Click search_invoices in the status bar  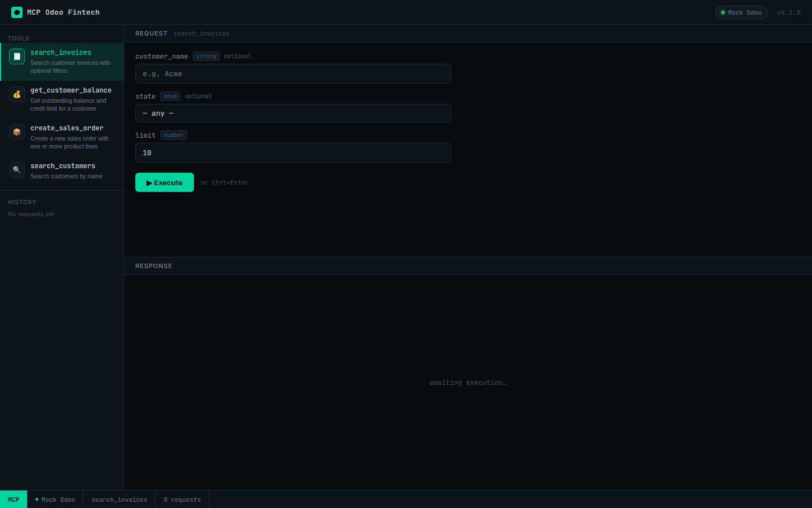point(120,500)
